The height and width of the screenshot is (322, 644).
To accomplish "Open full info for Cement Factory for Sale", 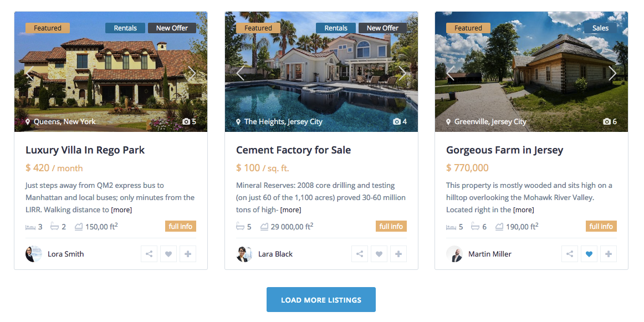I will pyautogui.click(x=391, y=226).
